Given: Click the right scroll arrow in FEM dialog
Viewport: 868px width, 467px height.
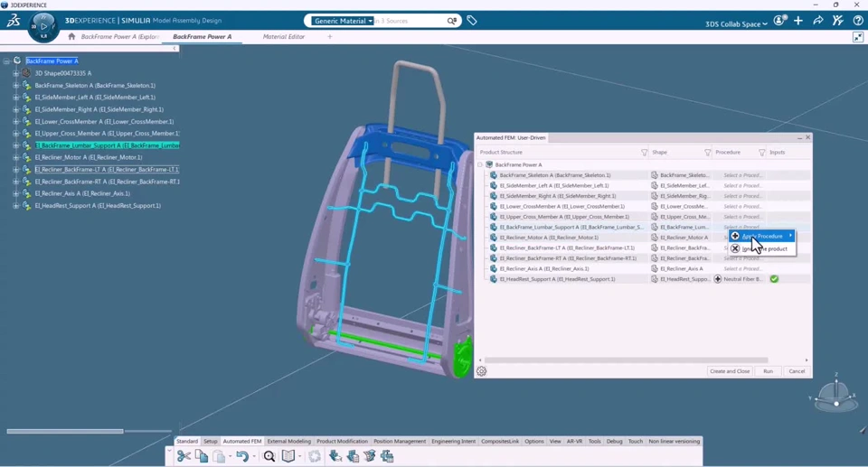Looking at the screenshot, I should (x=806, y=360).
